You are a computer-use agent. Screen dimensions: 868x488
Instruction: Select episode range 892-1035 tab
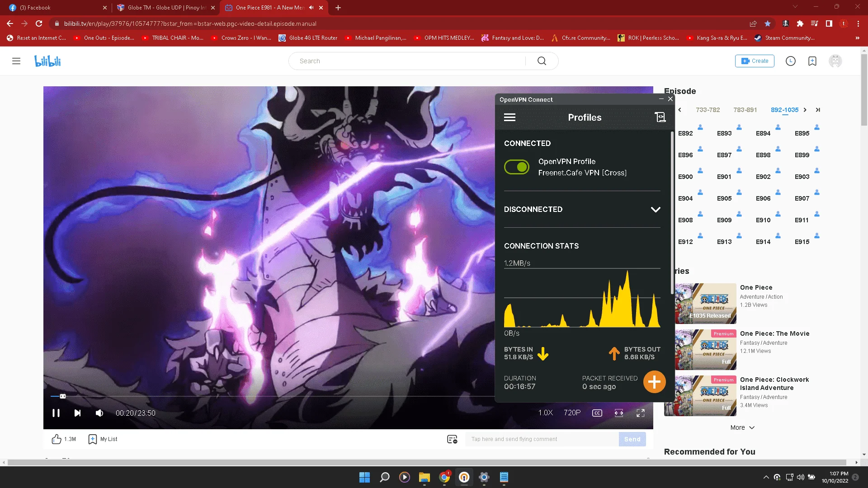coord(784,110)
